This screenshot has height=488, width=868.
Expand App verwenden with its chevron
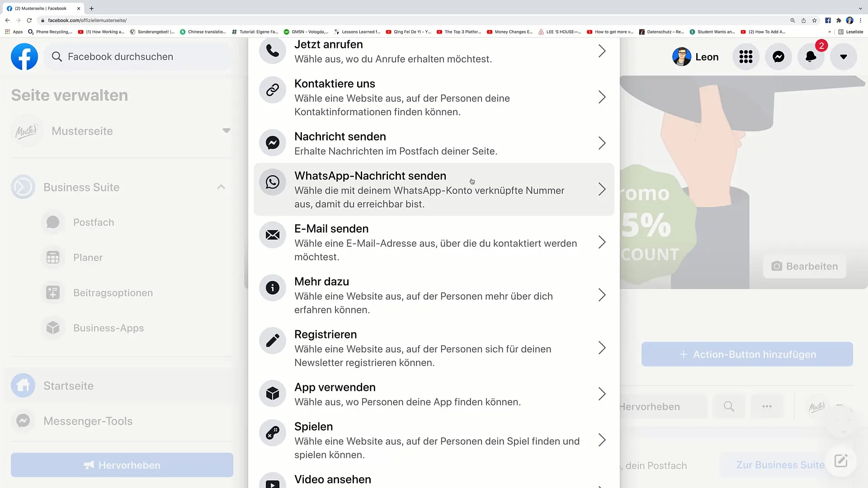click(602, 394)
